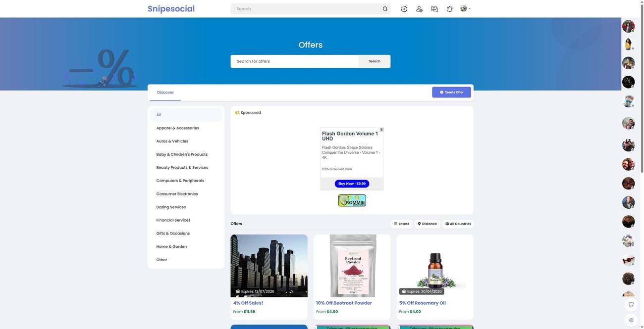
Task: Click the magnifier icon in the top search bar
Action: tap(385, 9)
